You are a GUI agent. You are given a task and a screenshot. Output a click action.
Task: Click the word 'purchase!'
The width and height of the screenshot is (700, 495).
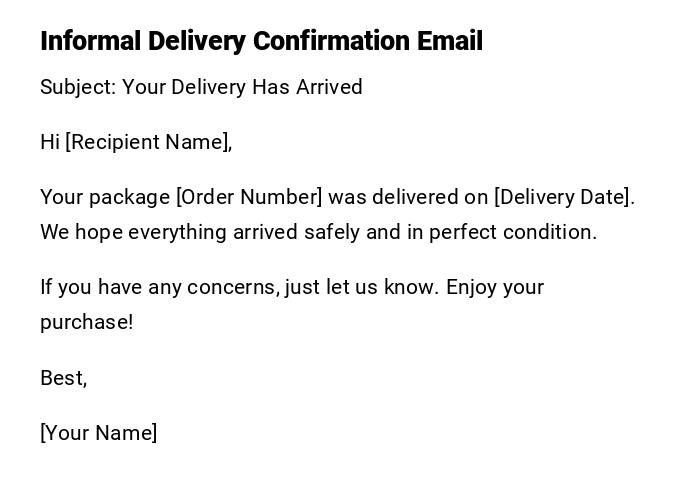click(86, 322)
